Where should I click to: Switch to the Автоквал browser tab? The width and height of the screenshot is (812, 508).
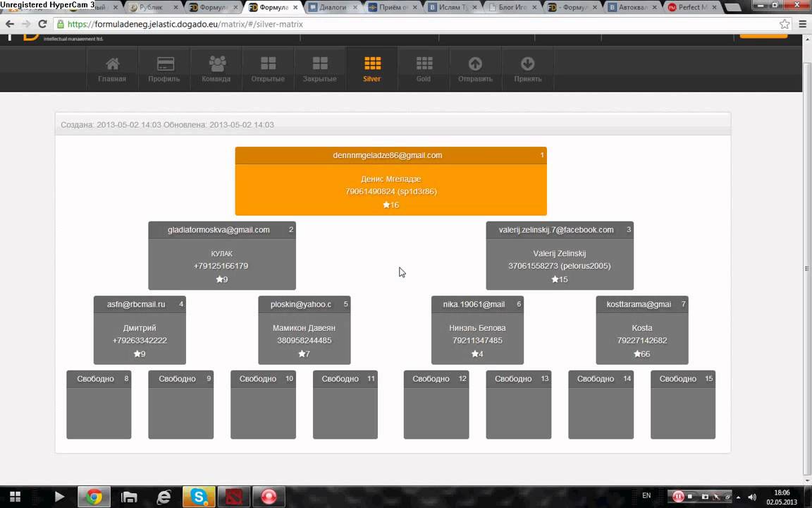coord(634,7)
